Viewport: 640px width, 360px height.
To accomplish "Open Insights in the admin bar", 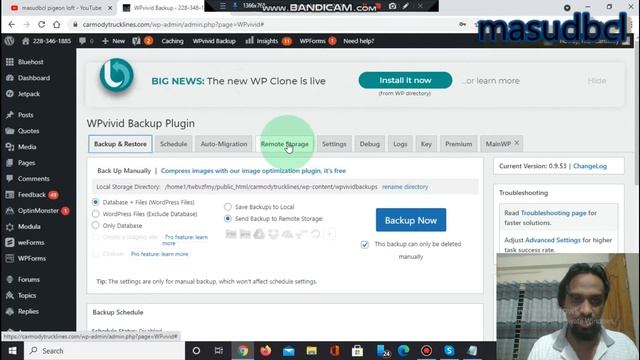I will [x=268, y=41].
